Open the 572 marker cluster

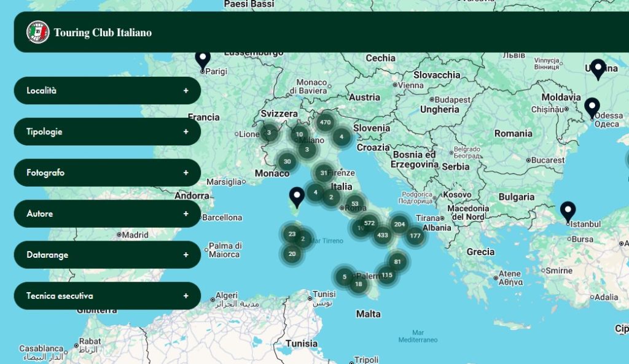pyautogui.click(x=369, y=223)
